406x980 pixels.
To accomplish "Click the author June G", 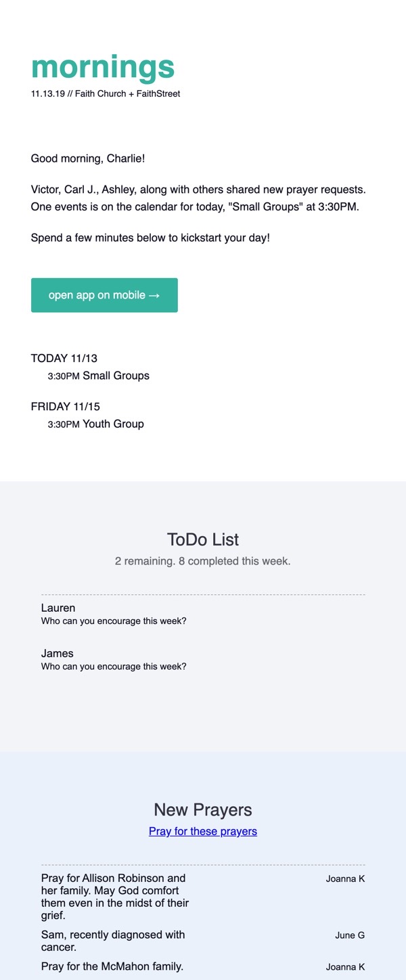I will coord(350,935).
